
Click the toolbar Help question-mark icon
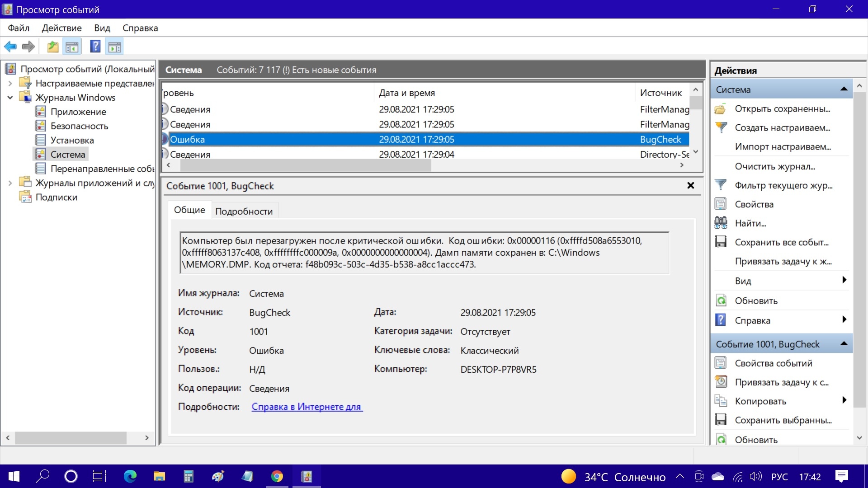(95, 47)
